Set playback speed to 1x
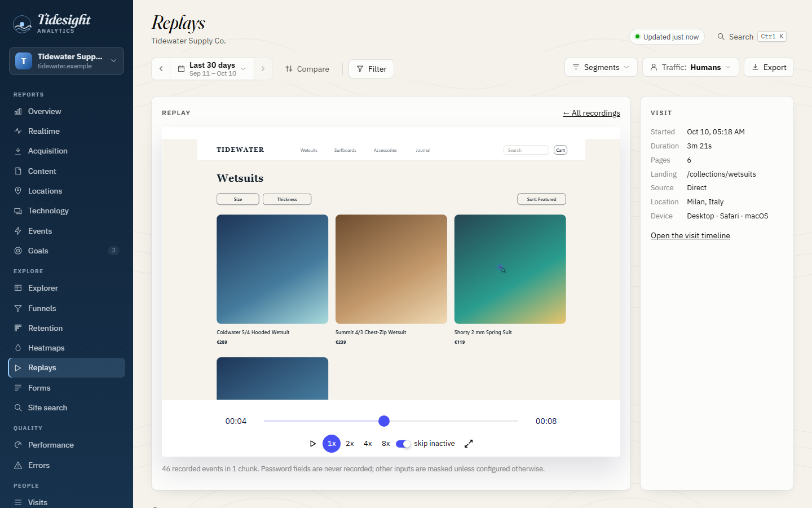The width and height of the screenshot is (812, 508). coord(332,444)
